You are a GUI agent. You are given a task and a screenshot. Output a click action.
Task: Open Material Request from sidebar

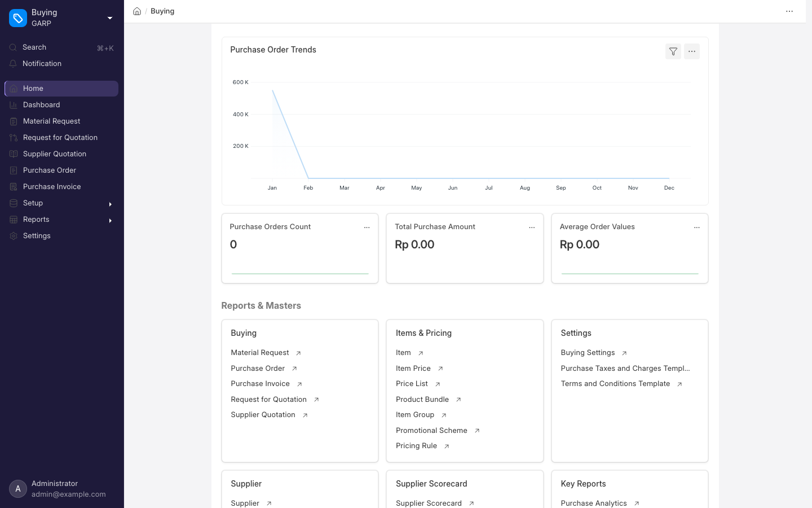click(61, 121)
